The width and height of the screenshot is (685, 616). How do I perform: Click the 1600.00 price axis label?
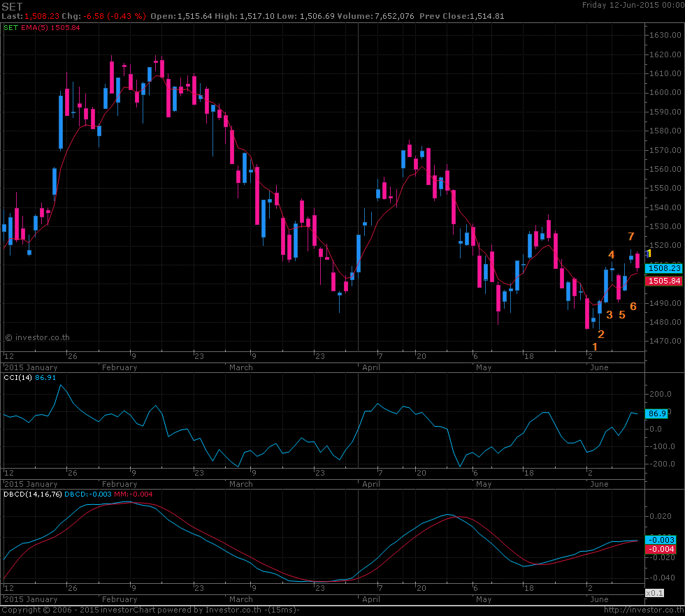tap(664, 93)
